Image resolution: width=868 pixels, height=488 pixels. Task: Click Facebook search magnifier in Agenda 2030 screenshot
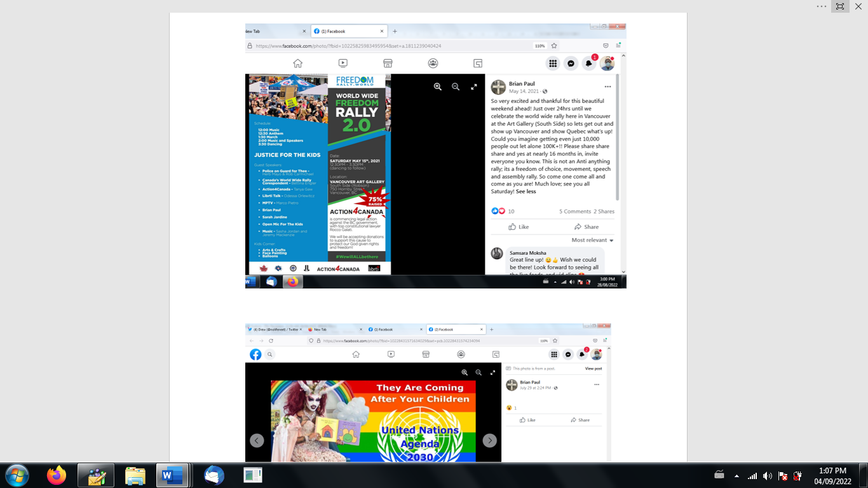(269, 355)
